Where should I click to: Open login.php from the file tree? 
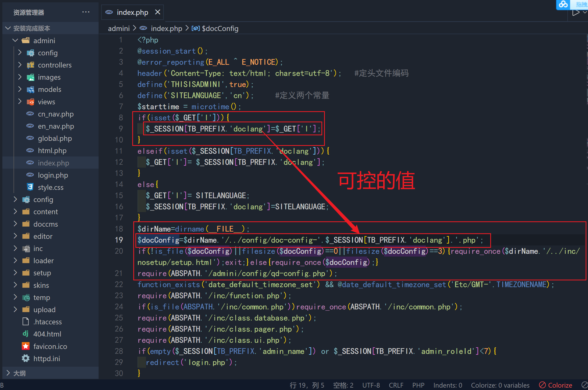coord(53,175)
